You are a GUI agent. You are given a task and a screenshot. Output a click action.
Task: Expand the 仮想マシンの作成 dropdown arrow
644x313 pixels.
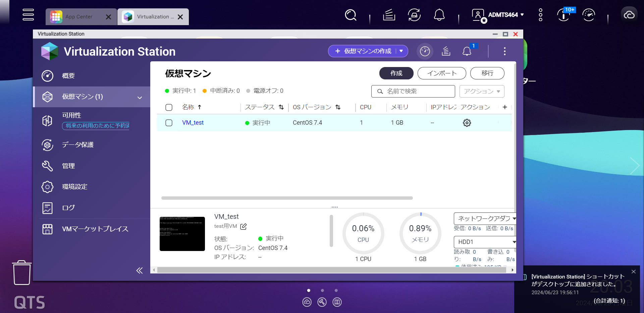tap(401, 51)
